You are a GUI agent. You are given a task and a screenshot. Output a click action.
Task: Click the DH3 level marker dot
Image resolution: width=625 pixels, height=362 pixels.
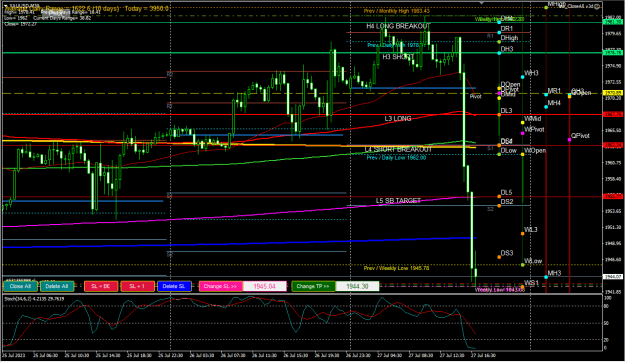point(499,53)
